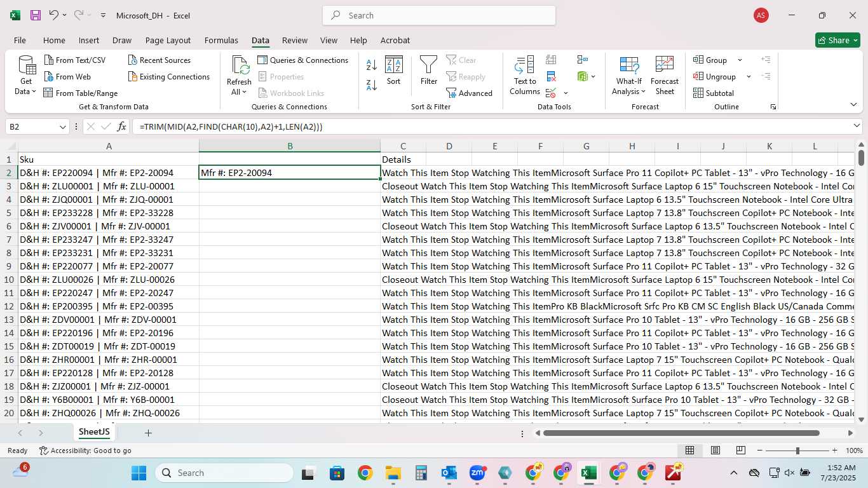Open the Zoom app in taskbar

477,473
